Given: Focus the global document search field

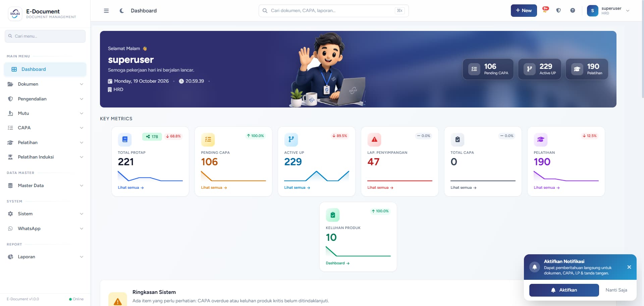Looking at the screenshot, I should (333, 11).
